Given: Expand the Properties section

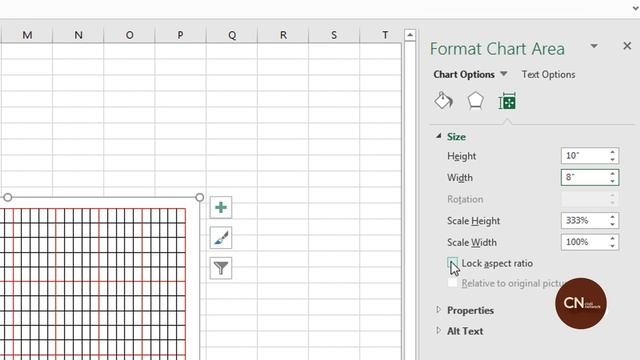Looking at the screenshot, I should pyautogui.click(x=438, y=310).
